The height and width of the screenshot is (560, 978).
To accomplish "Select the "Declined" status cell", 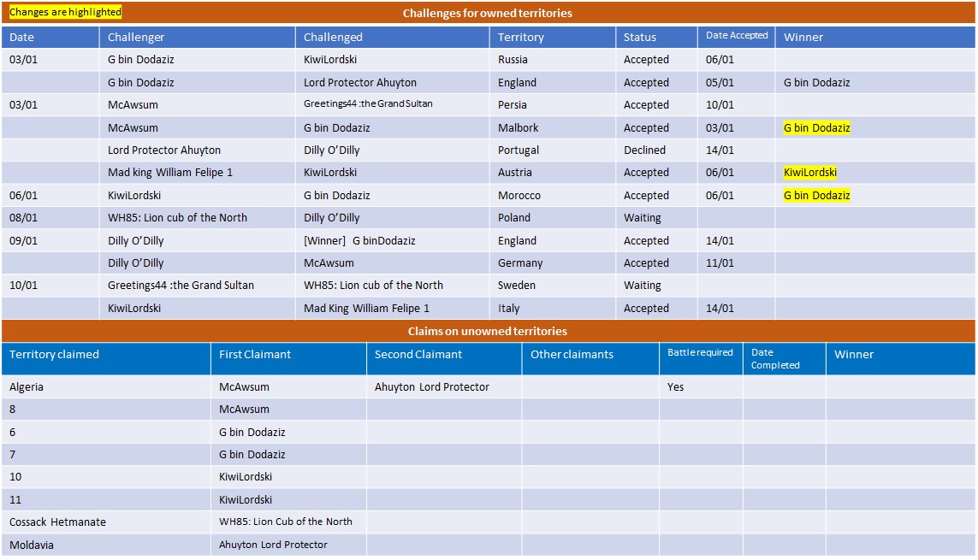I will 644,150.
